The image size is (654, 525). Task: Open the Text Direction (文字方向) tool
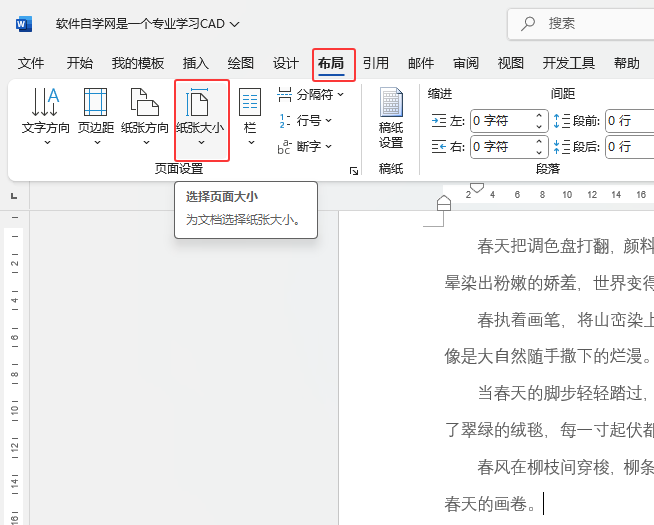point(45,116)
